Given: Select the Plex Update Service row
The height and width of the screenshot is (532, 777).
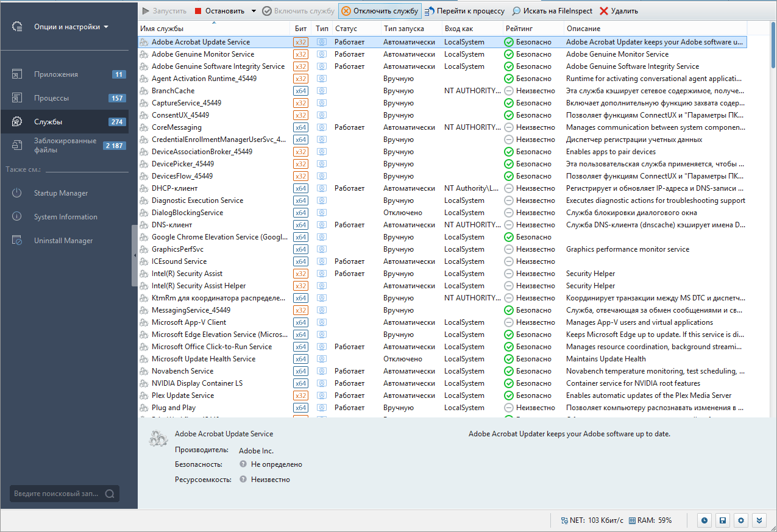Looking at the screenshot, I should click(442, 395).
